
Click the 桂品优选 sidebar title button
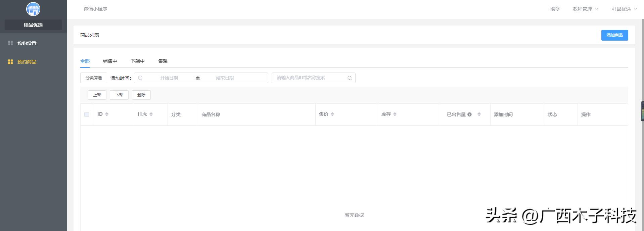33,25
